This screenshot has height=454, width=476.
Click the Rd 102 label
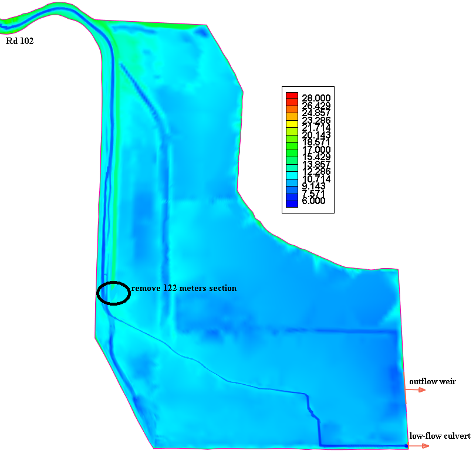tap(19, 41)
